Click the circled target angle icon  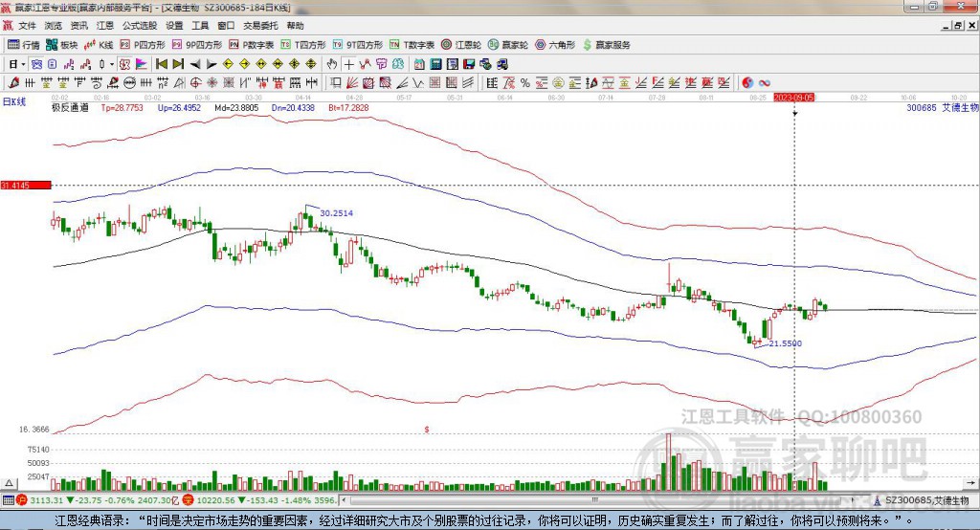(x=195, y=82)
